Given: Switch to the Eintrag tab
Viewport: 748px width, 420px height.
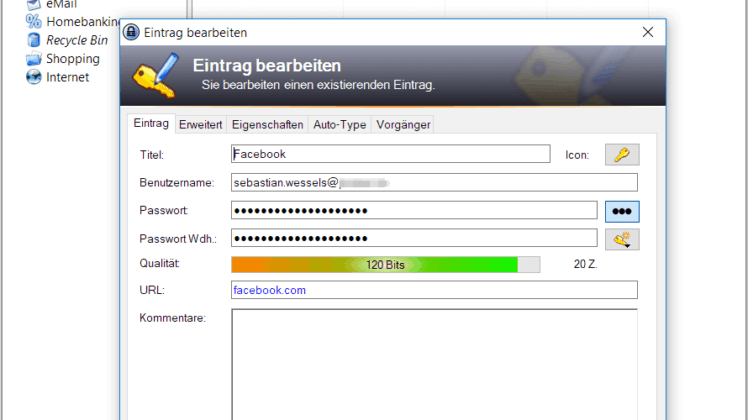Looking at the screenshot, I should click(151, 124).
